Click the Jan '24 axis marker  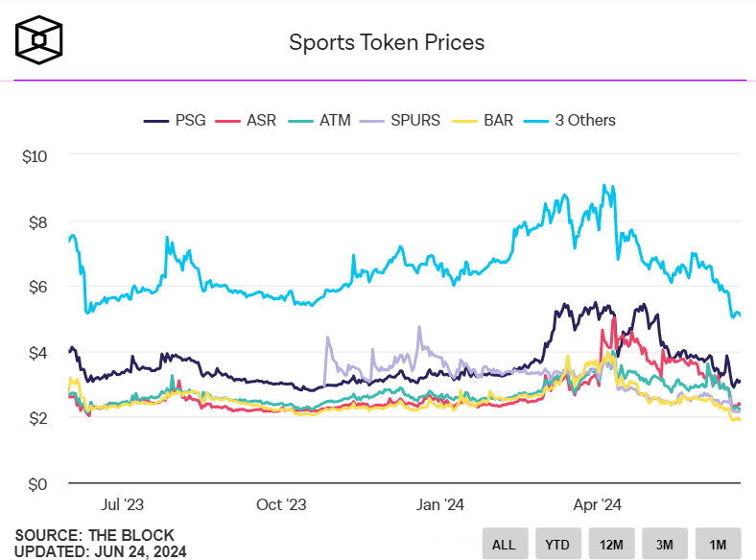point(441,503)
